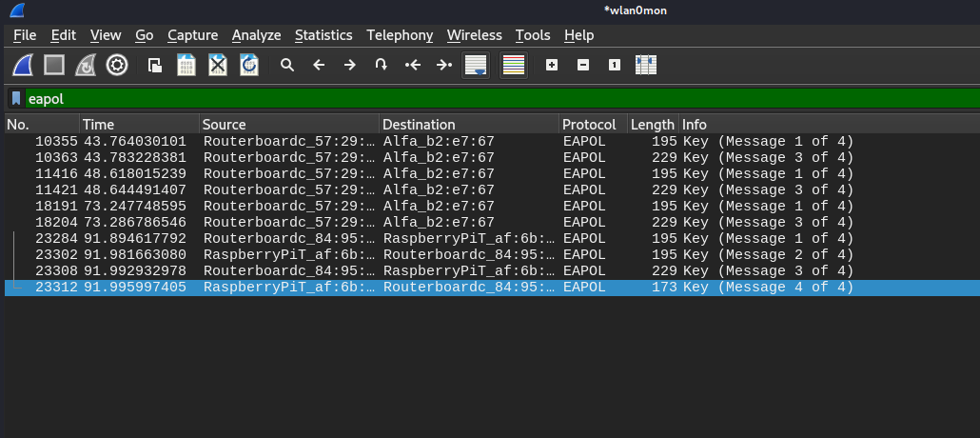Sort by the Source column header
The image size is (980, 438).
click(289, 125)
